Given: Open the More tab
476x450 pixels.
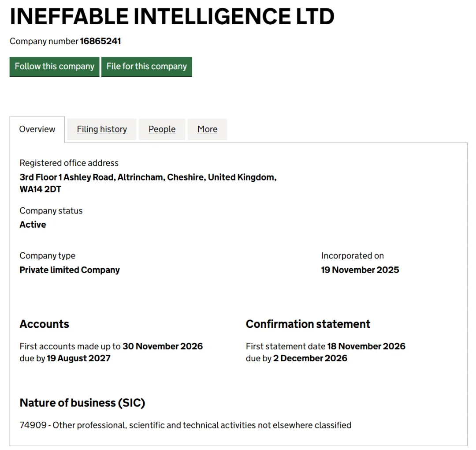Looking at the screenshot, I should (x=207, y=129).
